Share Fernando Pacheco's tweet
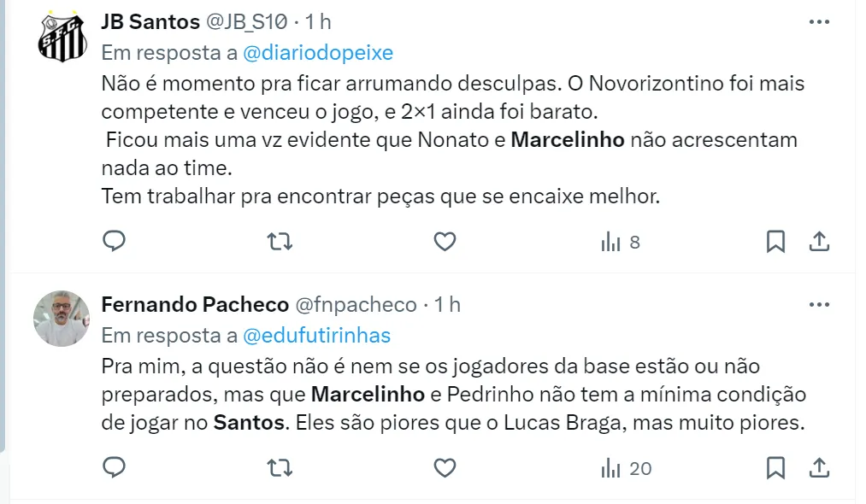The height and width of the screenshot is (504, 866). pyautogui.click(x=819, y=467)
